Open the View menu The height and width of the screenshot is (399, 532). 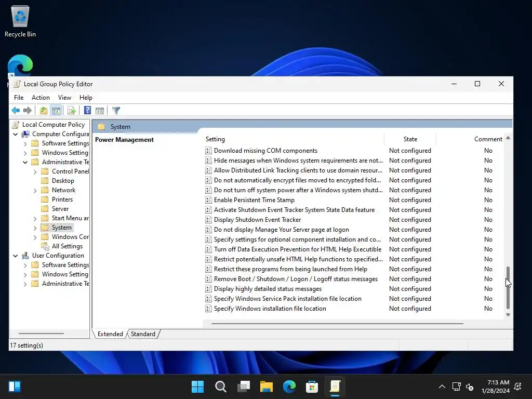pos(64,97)
